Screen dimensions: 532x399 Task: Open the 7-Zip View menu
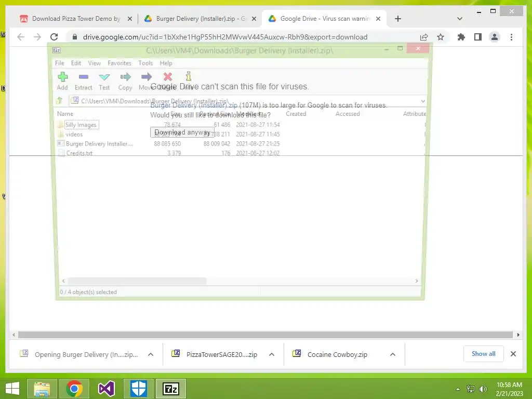(x=95, y=63)
